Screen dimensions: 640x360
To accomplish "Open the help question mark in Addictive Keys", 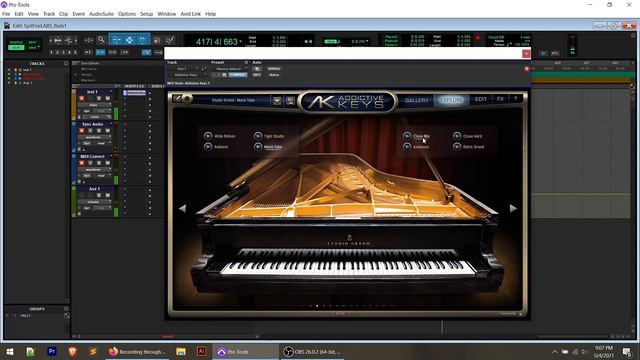I will [516, 99].
